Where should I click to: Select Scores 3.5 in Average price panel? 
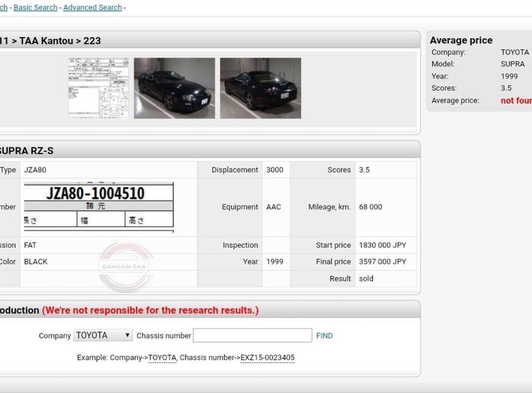(506, 88)
